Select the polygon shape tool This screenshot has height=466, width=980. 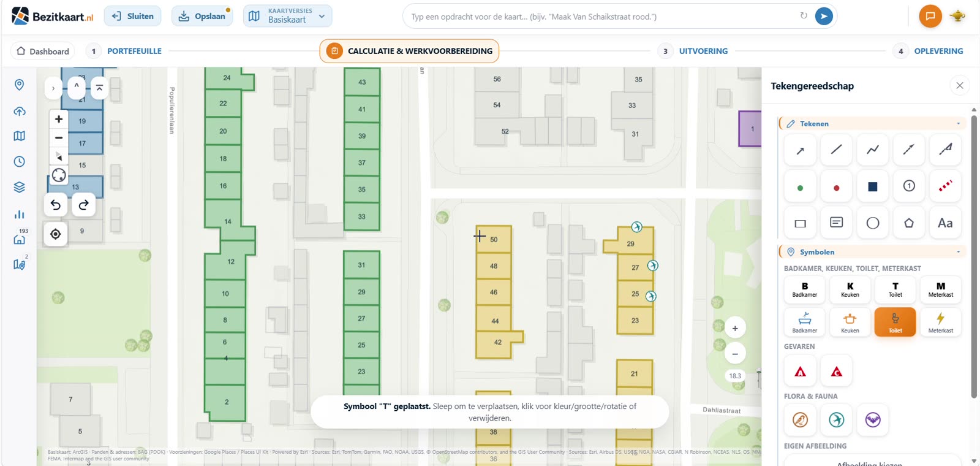pos(909,223)
